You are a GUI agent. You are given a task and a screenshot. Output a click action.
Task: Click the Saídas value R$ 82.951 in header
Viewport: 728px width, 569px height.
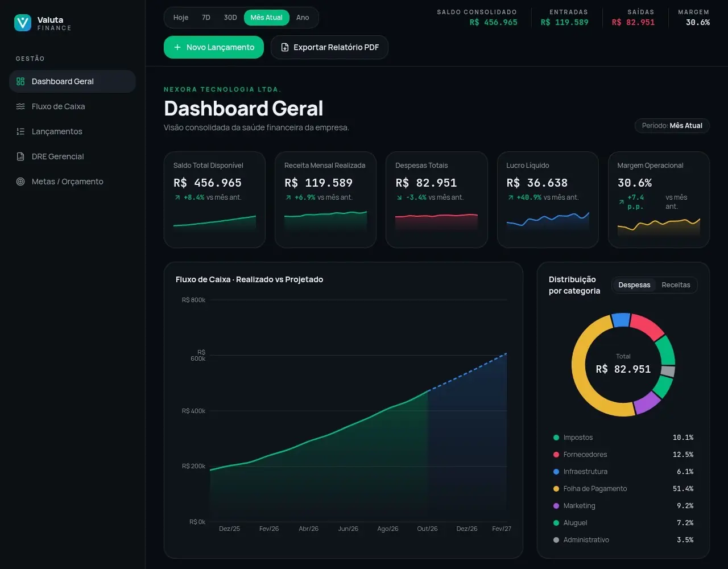633,23
